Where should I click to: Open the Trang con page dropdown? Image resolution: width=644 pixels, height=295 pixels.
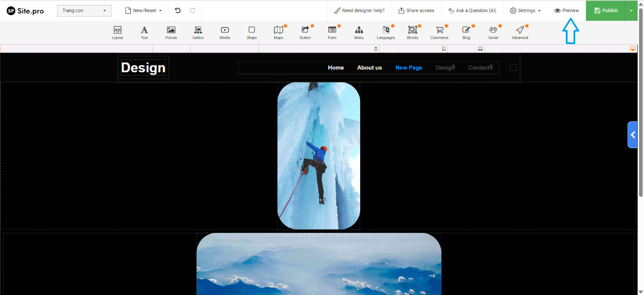click(x=84, y=11)
